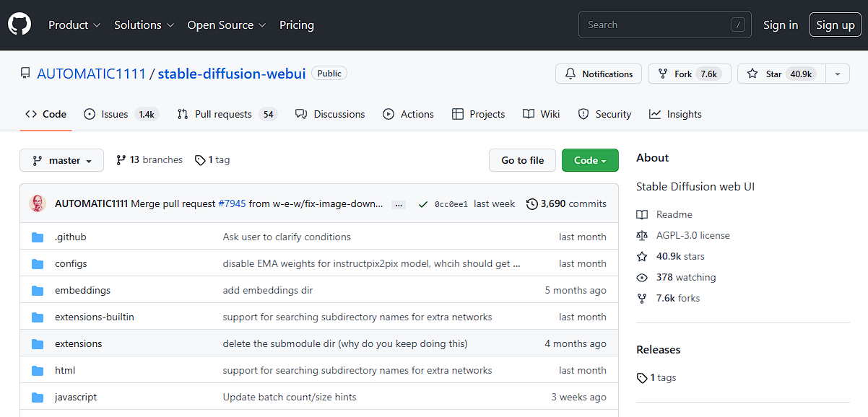Open the html directory
The image size is (868, 417).
tap(65, 370)
